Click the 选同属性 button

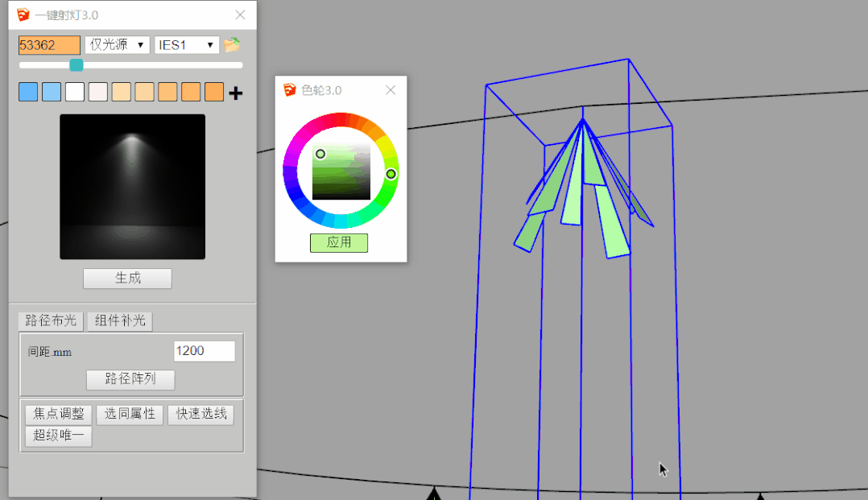coord(130,415)
